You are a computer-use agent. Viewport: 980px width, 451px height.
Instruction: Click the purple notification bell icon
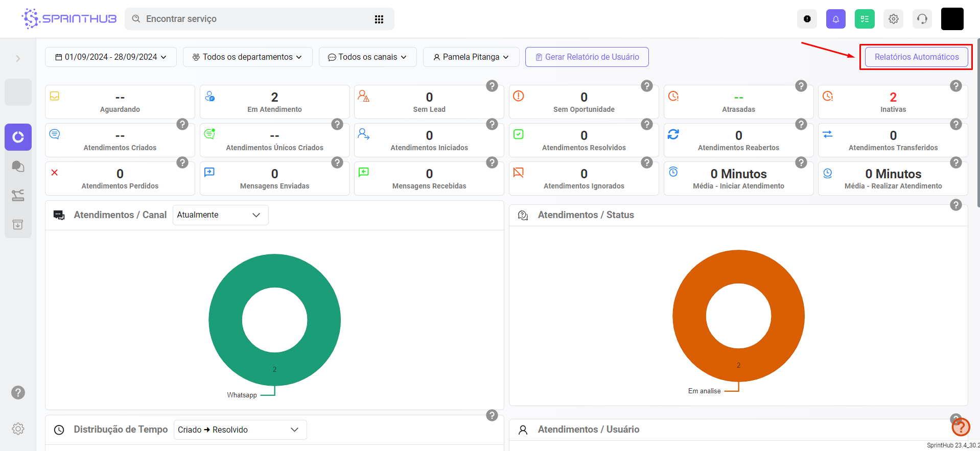835,19
